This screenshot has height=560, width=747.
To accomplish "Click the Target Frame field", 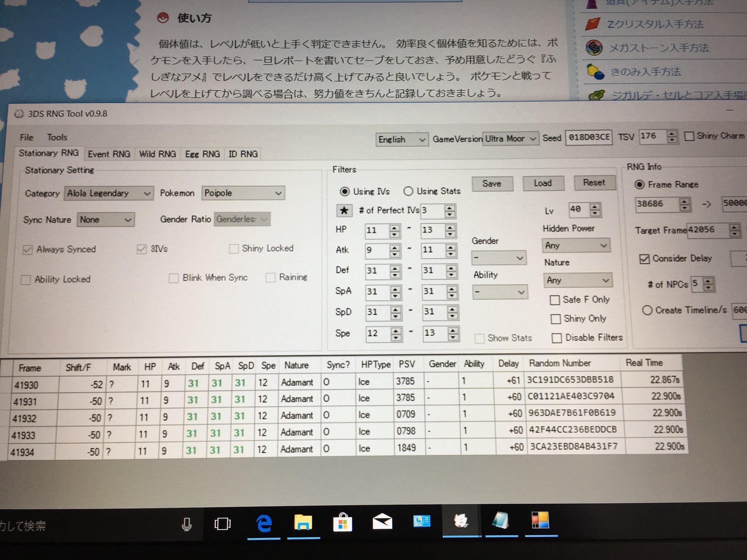I will click(x=708, y=230).
